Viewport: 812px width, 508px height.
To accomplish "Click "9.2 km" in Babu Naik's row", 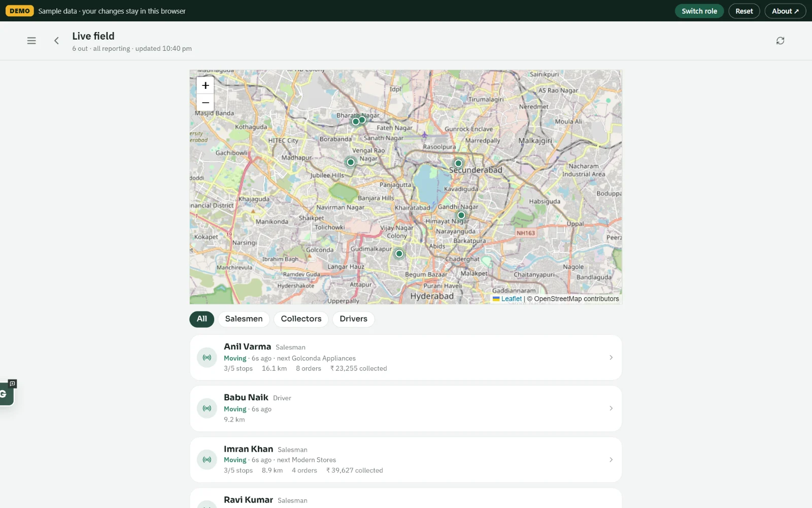I will click(x=234, y=420).
